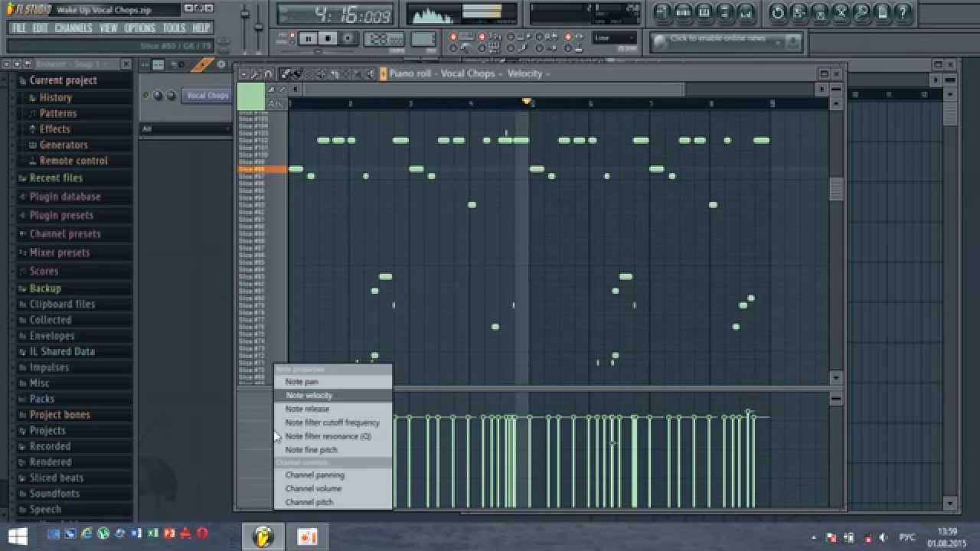The height and width of the screenshot is (551, 980).
Task: Pause playback with the pause button
Action: (x=309, y=38)
